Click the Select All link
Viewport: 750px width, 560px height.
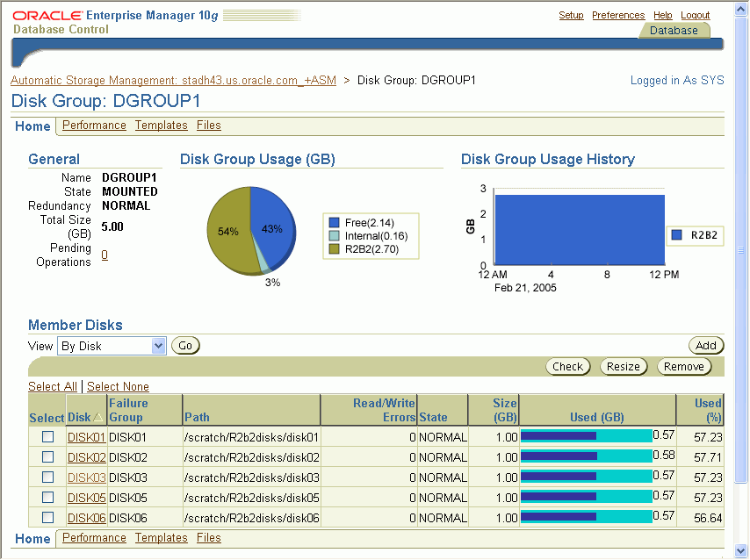[x=52, y=387]
